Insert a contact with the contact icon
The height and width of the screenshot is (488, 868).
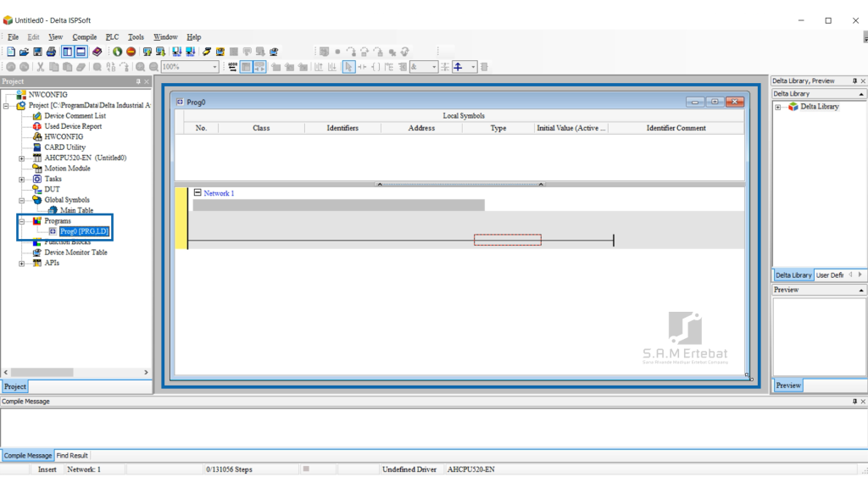(x=362, y=67)
